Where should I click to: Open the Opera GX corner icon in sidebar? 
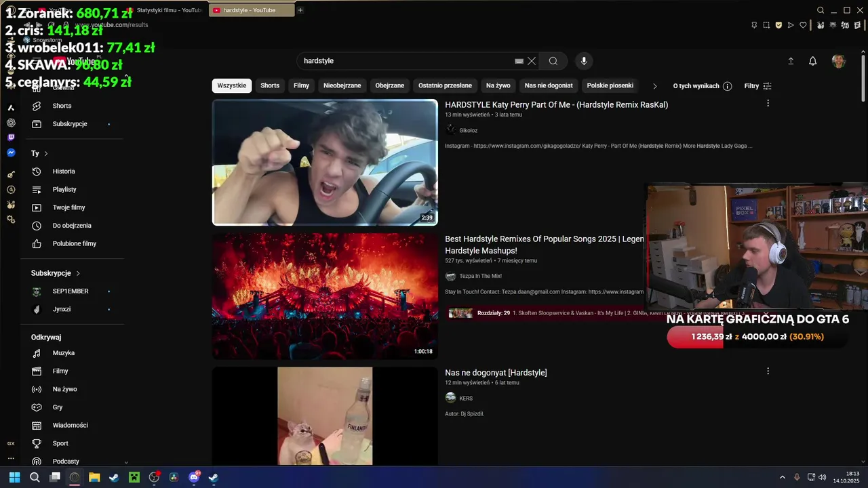(11, 443)
